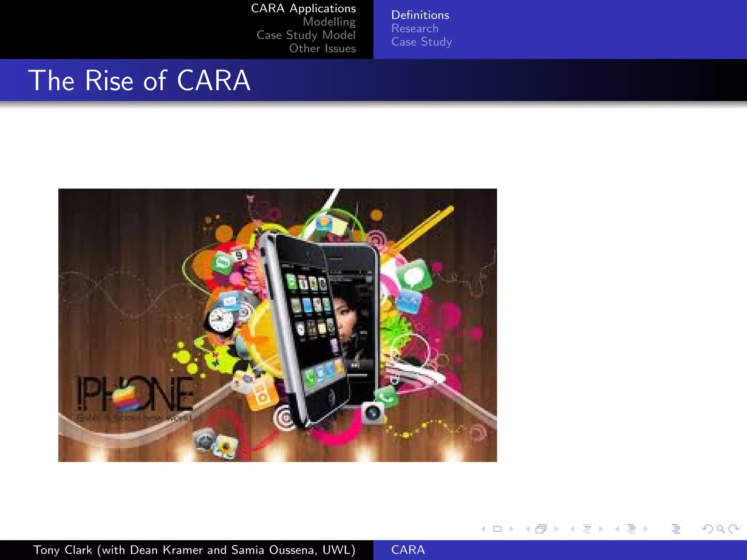Go to previous slide arrow

[483, 529]
